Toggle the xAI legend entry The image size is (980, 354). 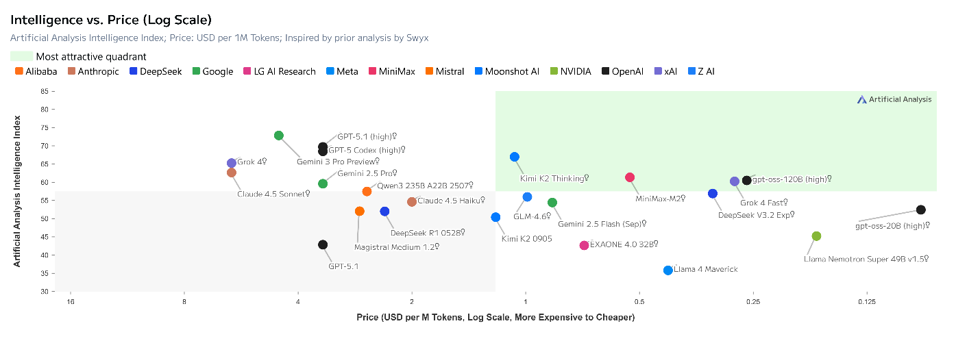(x=666, y=71)
